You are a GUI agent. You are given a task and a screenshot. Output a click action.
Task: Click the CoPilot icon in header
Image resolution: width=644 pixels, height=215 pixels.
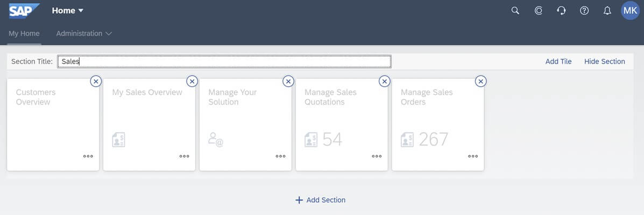pos(539,11)
